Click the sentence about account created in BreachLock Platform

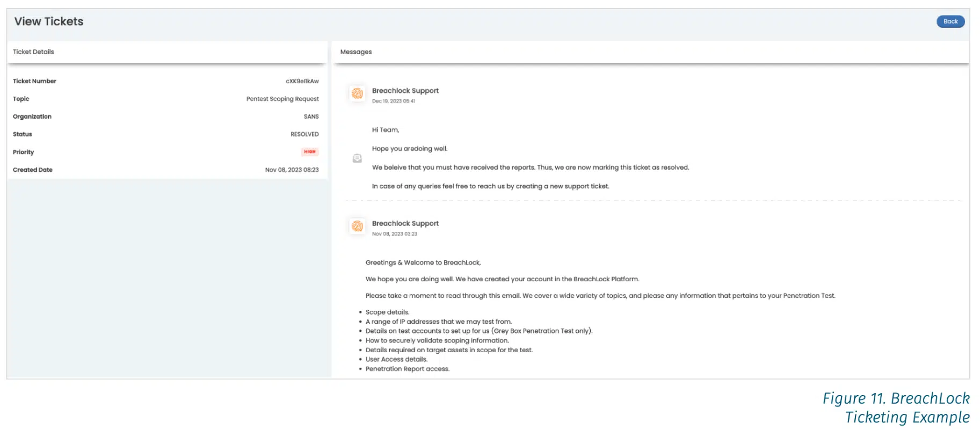coord(502,279)
